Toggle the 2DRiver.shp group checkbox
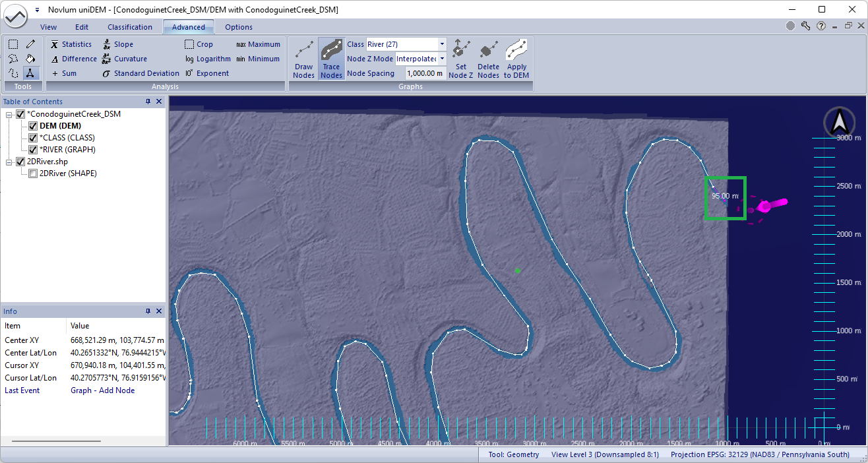The height and width of the screenshot is (463, 868). pos(20,162)
